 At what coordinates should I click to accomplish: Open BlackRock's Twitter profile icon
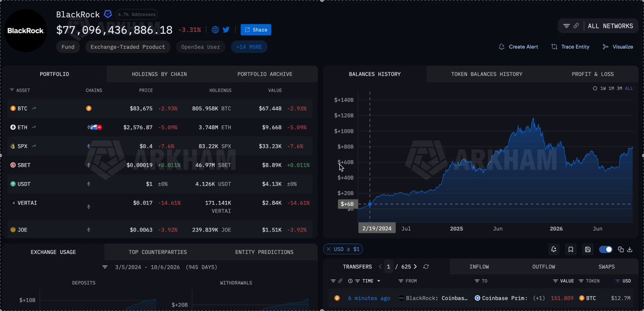(x=226, y=30)
